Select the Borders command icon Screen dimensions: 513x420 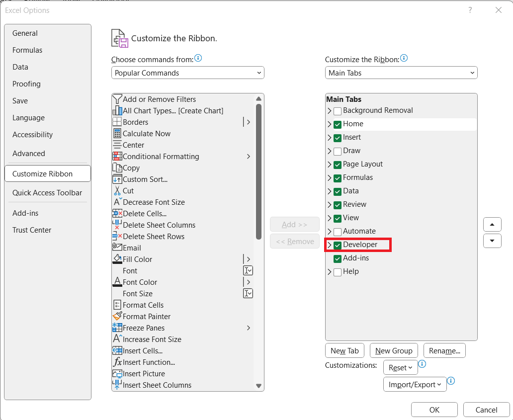(117, 122)
